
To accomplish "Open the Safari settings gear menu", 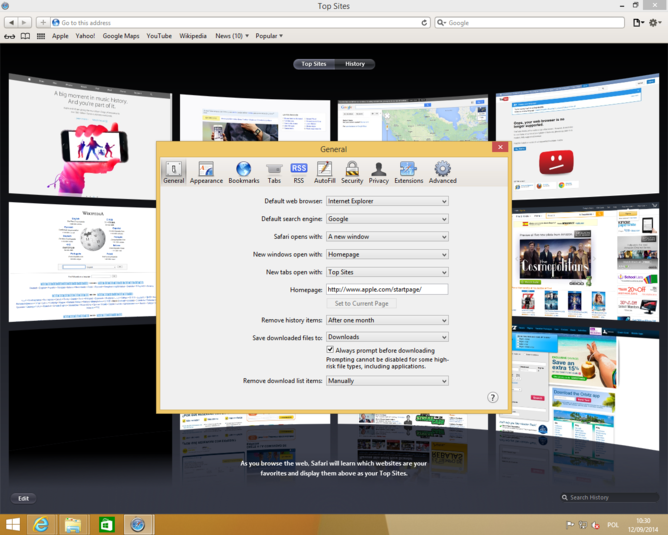I will (654, 23).
